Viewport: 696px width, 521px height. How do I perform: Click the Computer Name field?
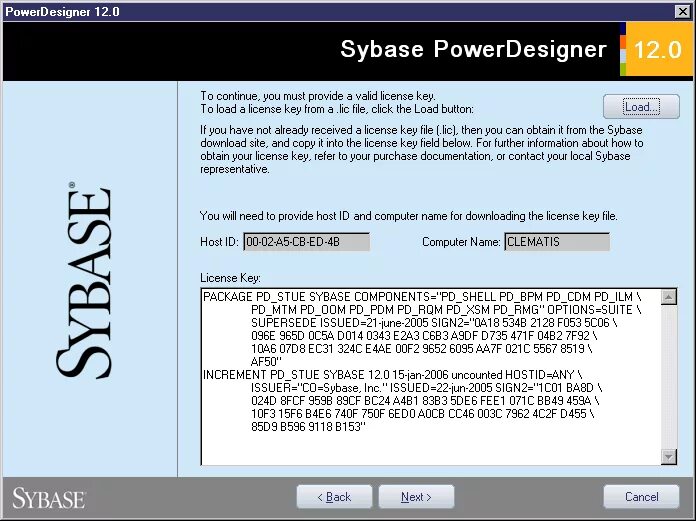[557, 242]
